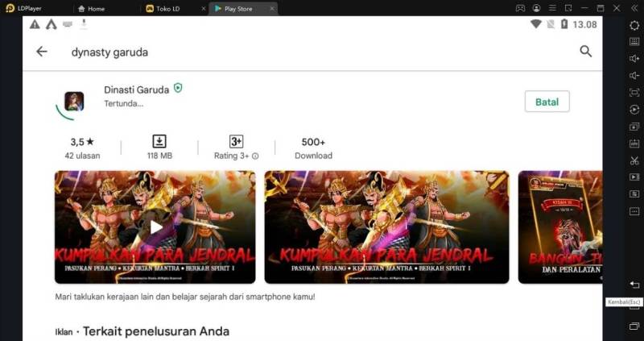Viewport: 644px width, 341px height.
Task: Decrease volume with sidebar speaker minus icon
Action: [x=634, y=75]
